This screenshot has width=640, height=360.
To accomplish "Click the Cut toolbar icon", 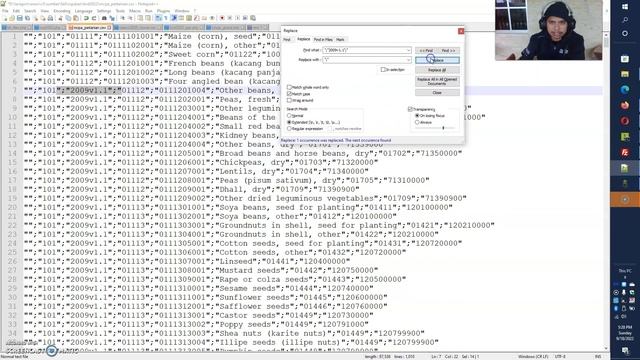I will click(x=60, y=18).
